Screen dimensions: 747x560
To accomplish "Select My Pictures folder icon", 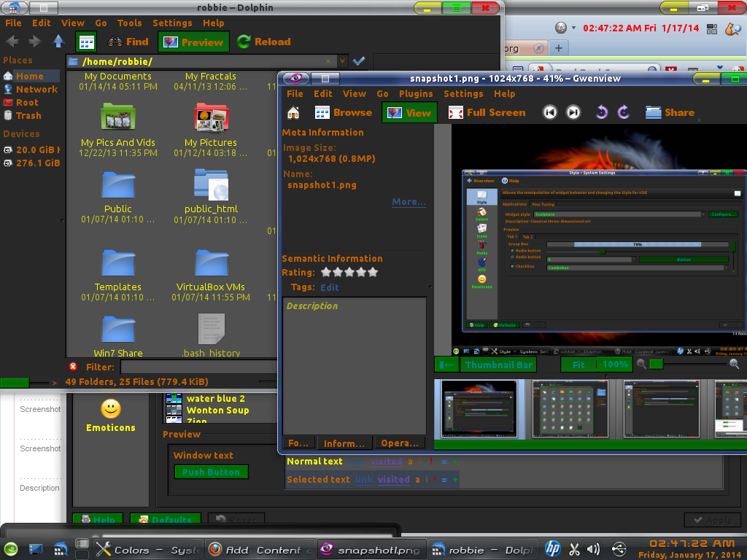I will (211, 117).
